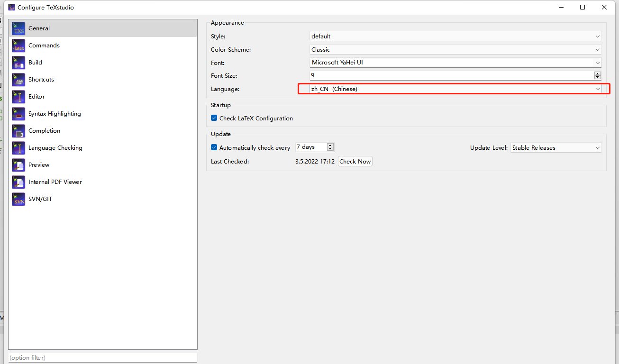Click the Internal PDF Viewer icon
This screenshot has height=364, width=619.
pyautogui.click(x=18, y=182)
